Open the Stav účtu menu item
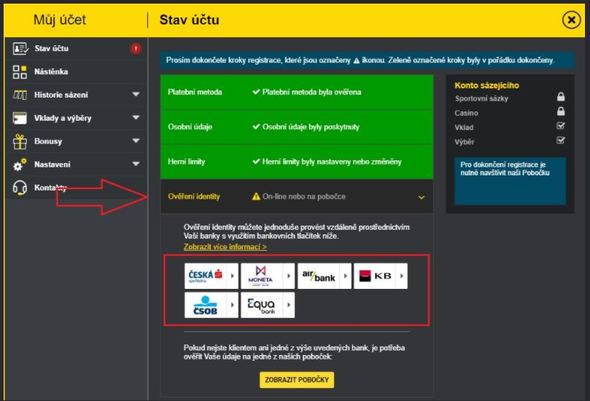This screenshot has width=590, height=401. click(x=77, y=49)
